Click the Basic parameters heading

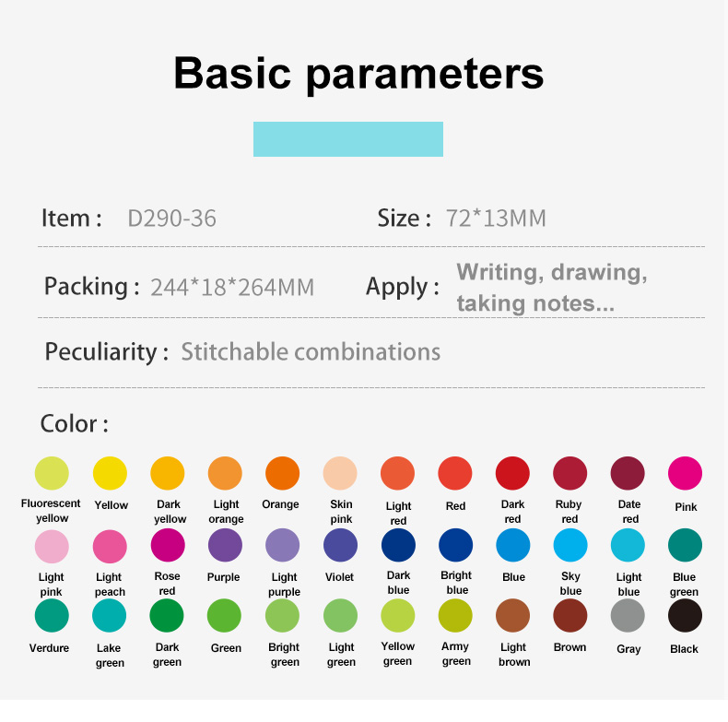(x=358, y=73)
